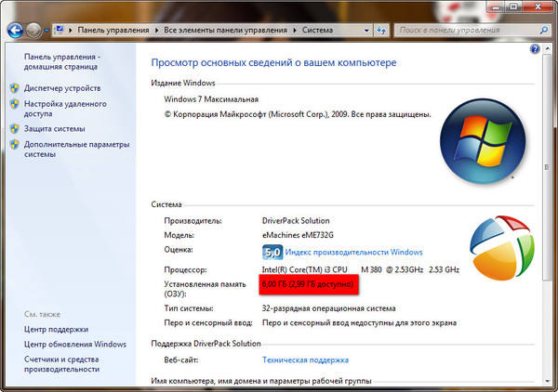Click the Forward navigation arrow button
558x392 pixels.
(x=33, y=31)
